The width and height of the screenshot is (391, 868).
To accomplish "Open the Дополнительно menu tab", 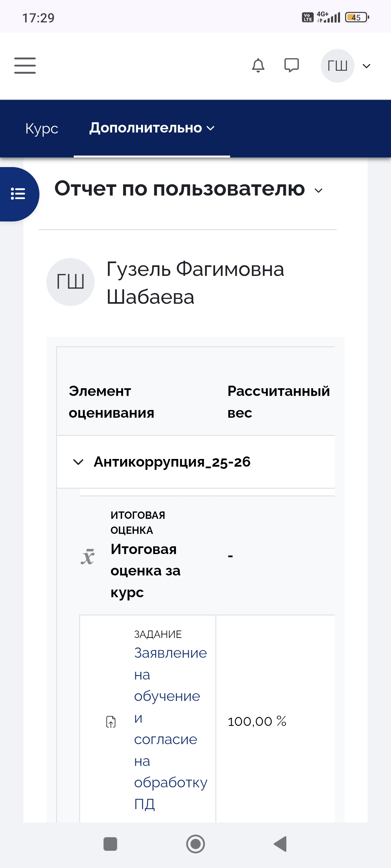I will click(152, 128).
